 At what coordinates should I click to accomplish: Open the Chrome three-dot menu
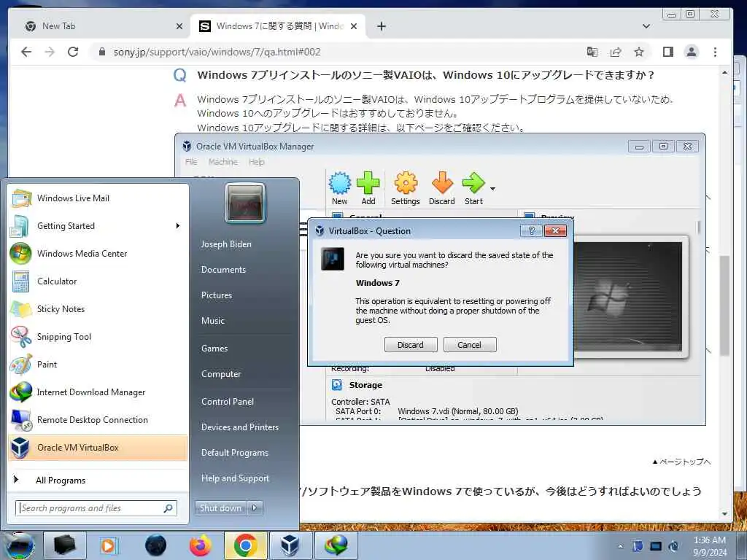point(715,52)
